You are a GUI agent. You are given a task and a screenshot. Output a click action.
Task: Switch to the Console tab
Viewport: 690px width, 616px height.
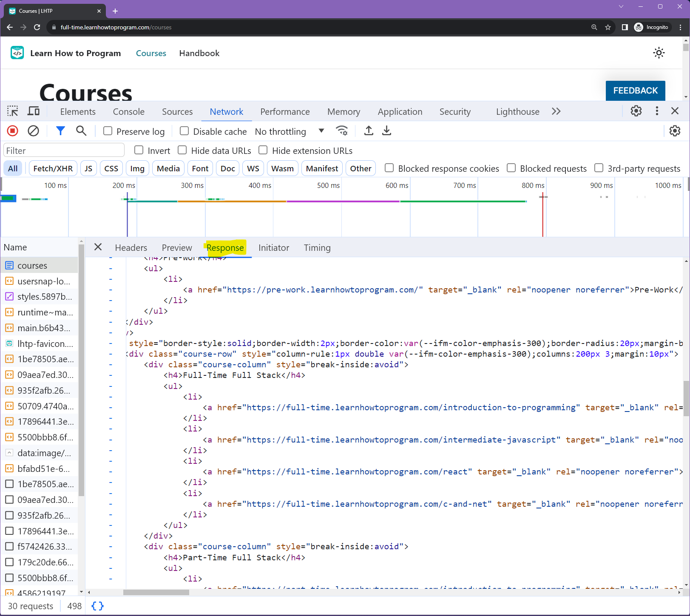[129, 111]
